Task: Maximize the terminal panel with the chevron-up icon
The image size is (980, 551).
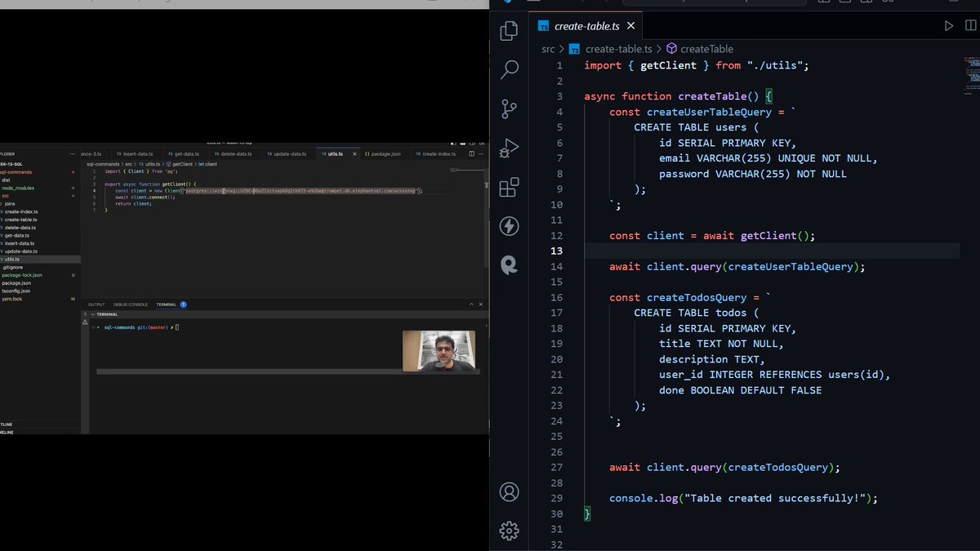Action: click(470, 304)
